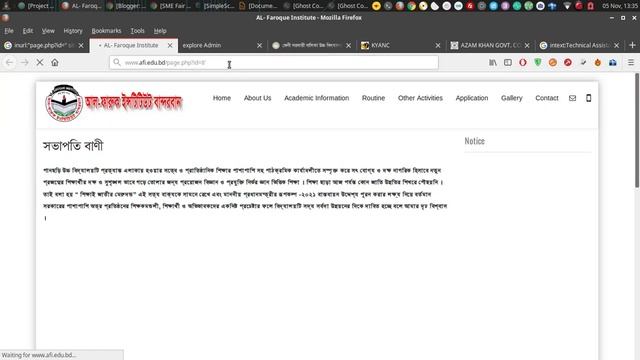Close the AL- Faroque Institute tab
Viewport: 640px width, 360px height.
(170, 45)
